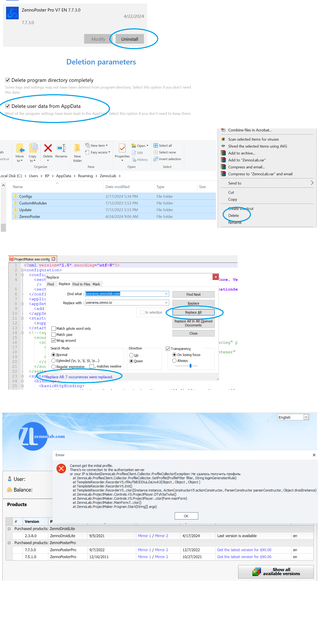Enable Match whole word only
This screenshot has width=324, height=644.
tap(53, 329)
